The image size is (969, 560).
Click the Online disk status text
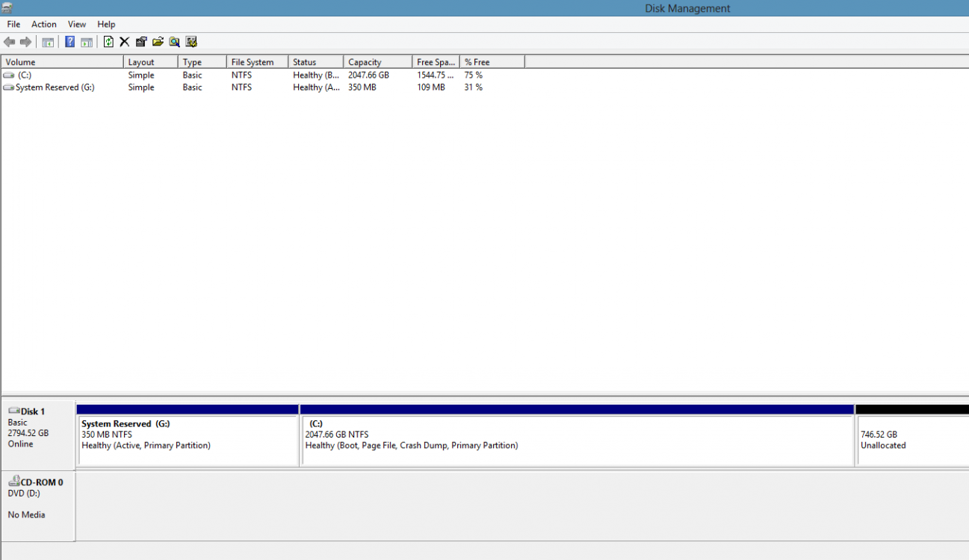click(x=20, y=444)
